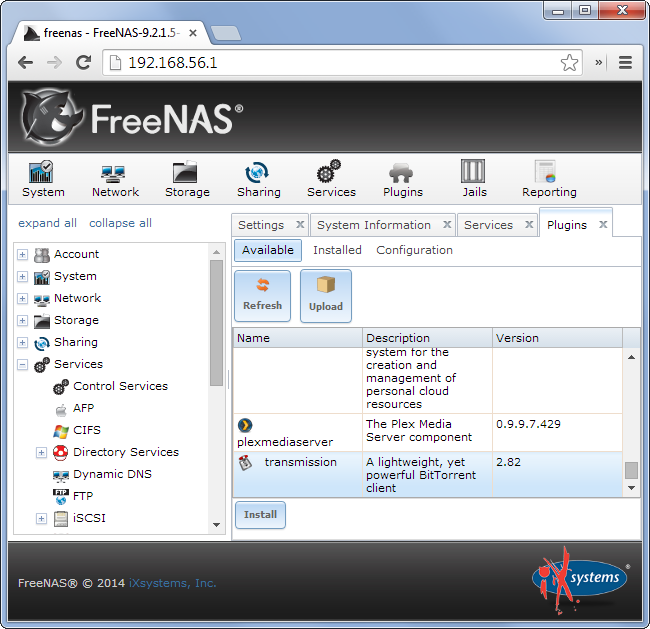Select FTP service in the tree
The image size is (650, 629).
coord(83,496)
